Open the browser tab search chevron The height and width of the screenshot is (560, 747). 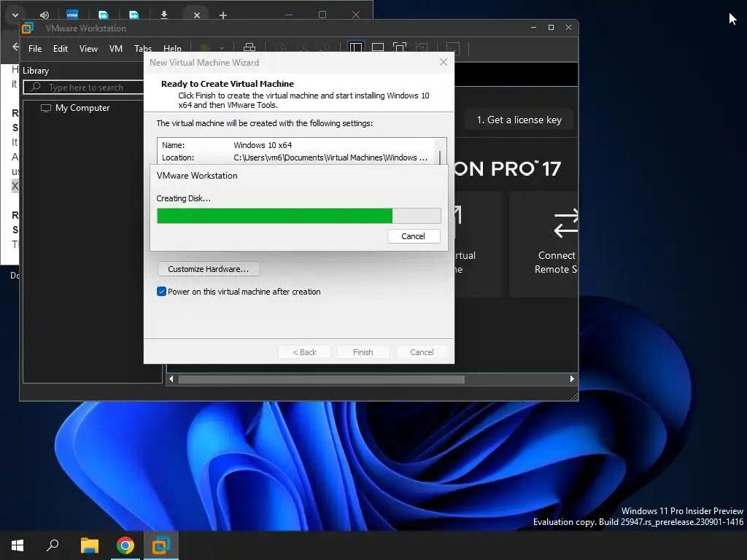[15, 15]
